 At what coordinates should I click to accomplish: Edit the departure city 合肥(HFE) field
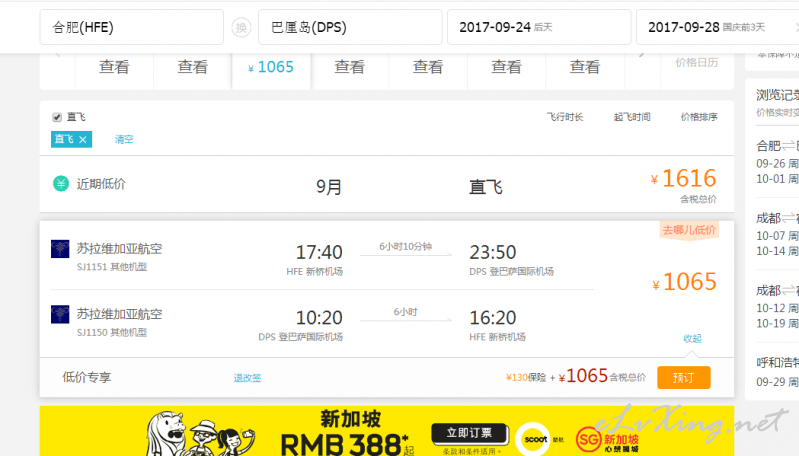131,27
